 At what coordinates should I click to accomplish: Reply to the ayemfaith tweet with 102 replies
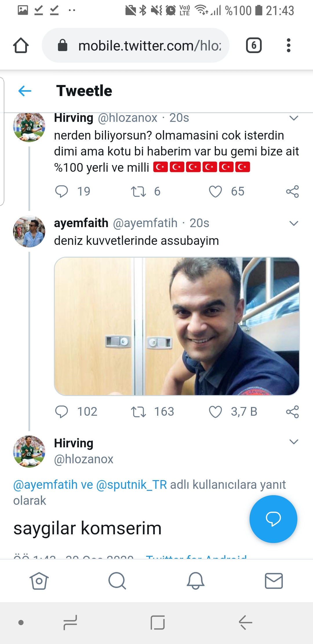(x=61, y=412)
